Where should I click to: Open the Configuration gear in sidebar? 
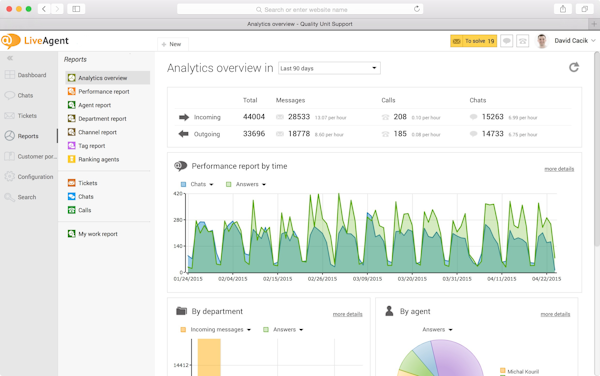tap(29, 177)
